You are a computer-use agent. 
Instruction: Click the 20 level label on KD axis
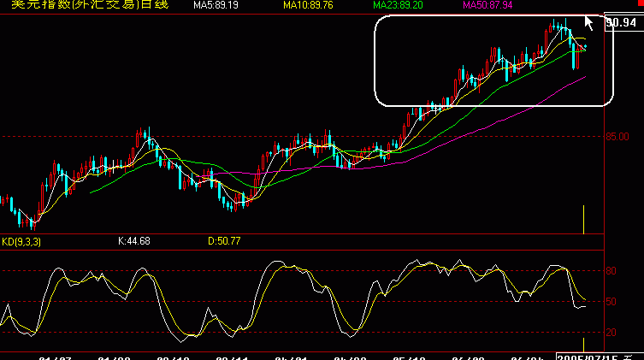coord(611,333)
